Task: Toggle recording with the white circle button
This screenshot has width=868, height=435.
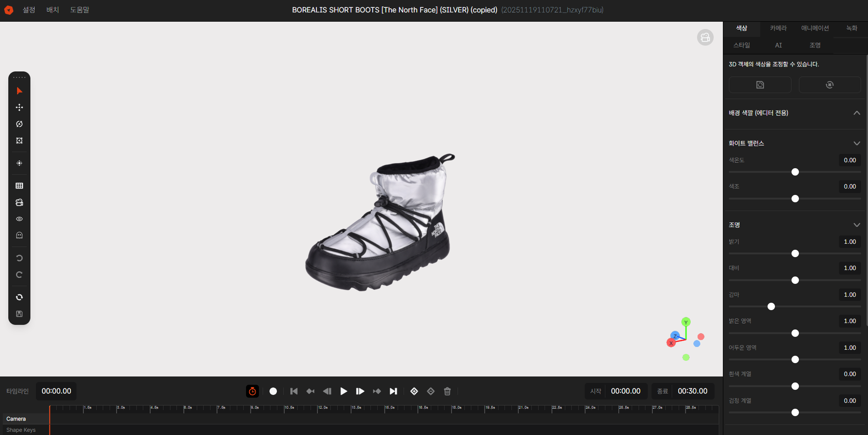Action: [x=273, y=391]
